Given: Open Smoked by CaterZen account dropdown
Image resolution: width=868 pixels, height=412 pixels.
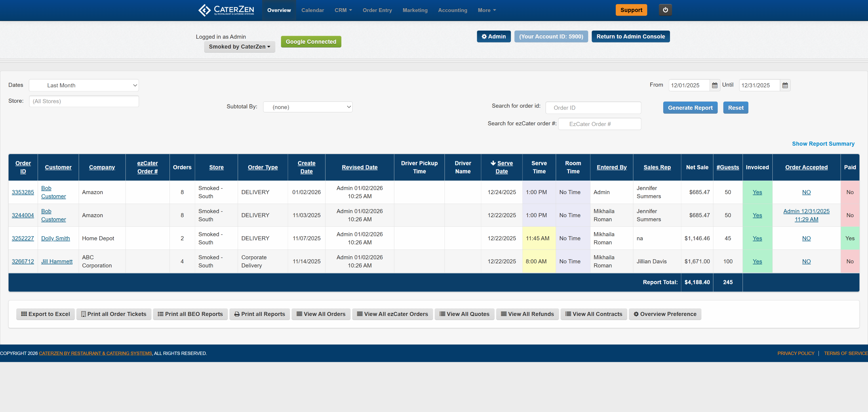Looking at the screenshot, I should click(239, 47).
